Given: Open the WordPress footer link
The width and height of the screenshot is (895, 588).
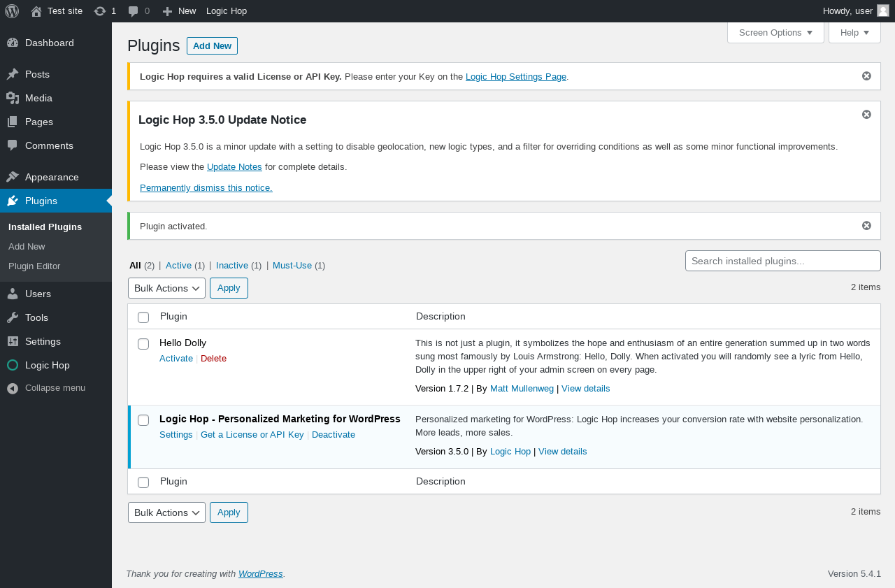Looking at the screenshot, I should 260,574.
